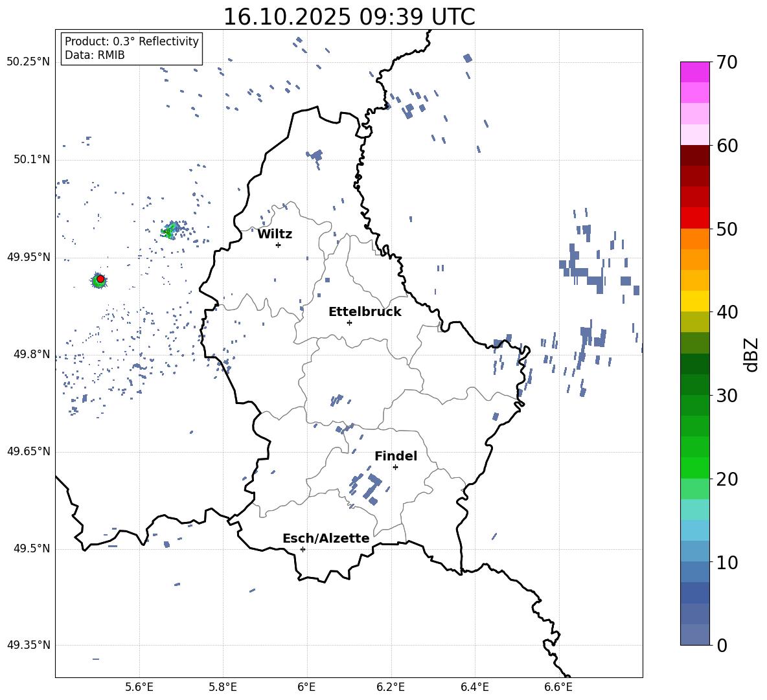The width and height of the screenshot is (767, 700).
Task: Click the 50.25°N latitude tick label
Action: pos(29,62)
